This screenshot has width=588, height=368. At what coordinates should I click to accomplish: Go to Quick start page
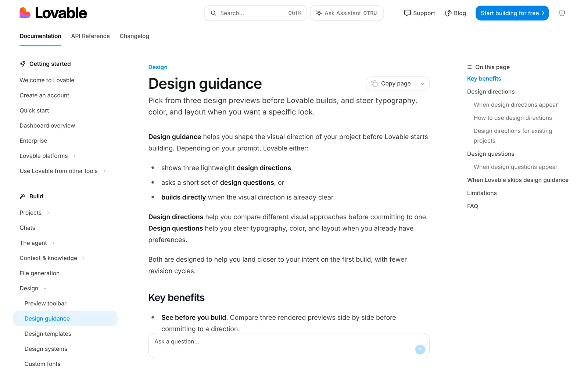coord(34,110)
